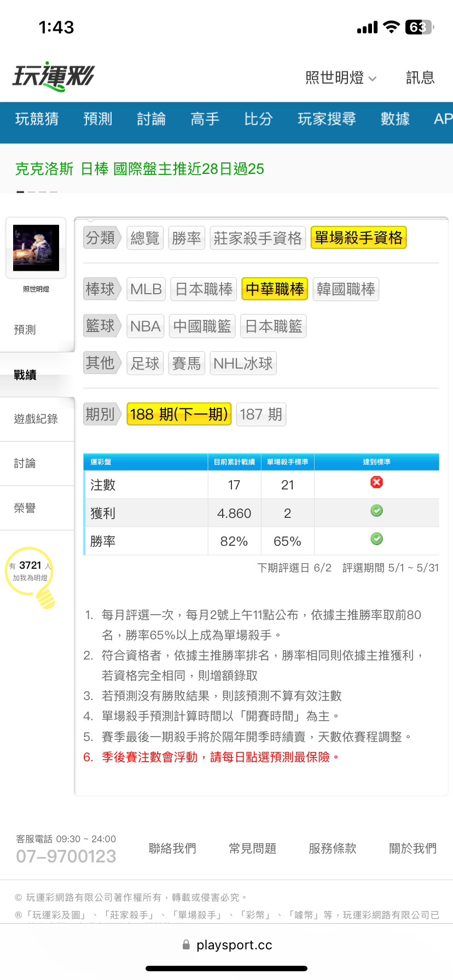Select the 單場殺手資格 category filter
The height and width of the screenshot is (980, 453).
[358, 238]
